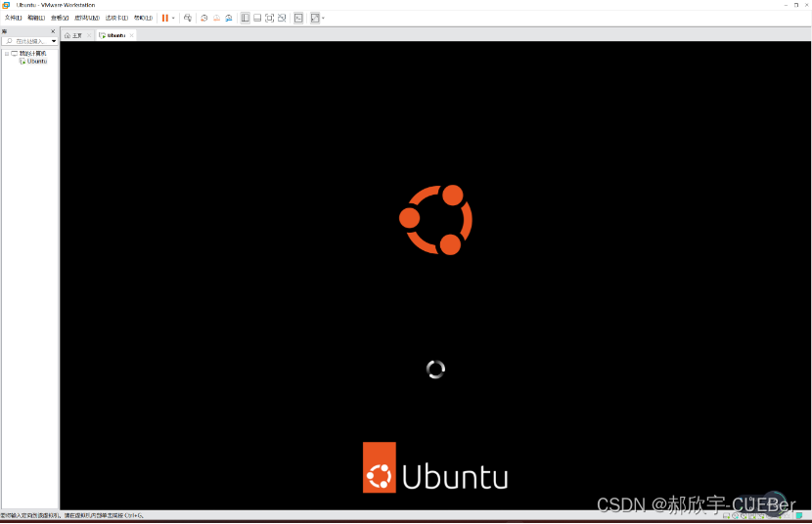Close the Ubuntu tab

click(x=131, y=35)
